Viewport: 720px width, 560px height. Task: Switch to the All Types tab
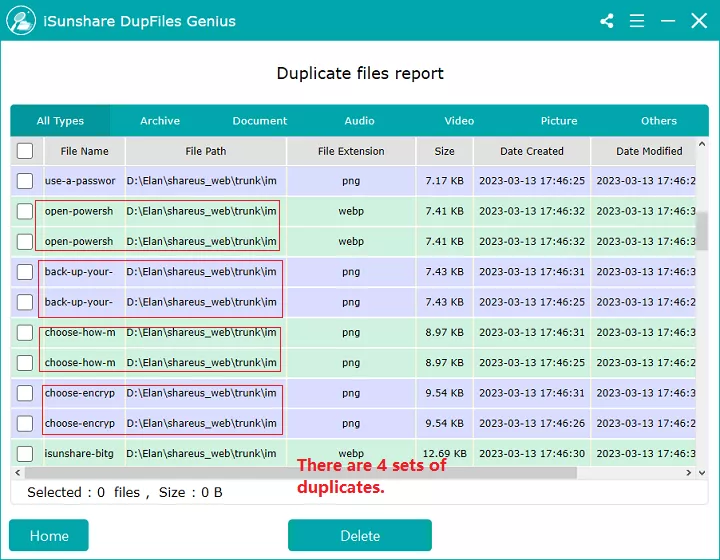[60, 121]
